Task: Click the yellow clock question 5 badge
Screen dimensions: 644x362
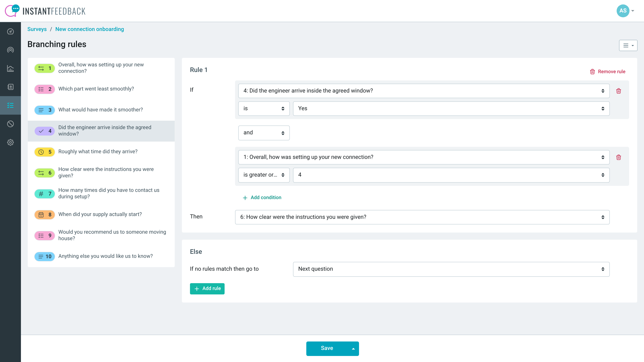Action: point(44,152)
